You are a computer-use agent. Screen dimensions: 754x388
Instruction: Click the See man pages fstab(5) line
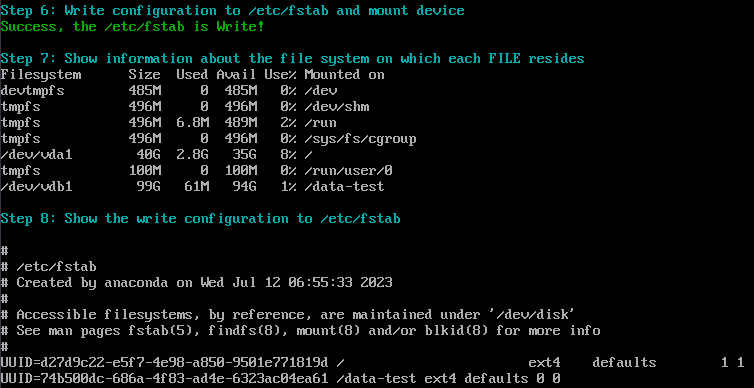point(301,331)
